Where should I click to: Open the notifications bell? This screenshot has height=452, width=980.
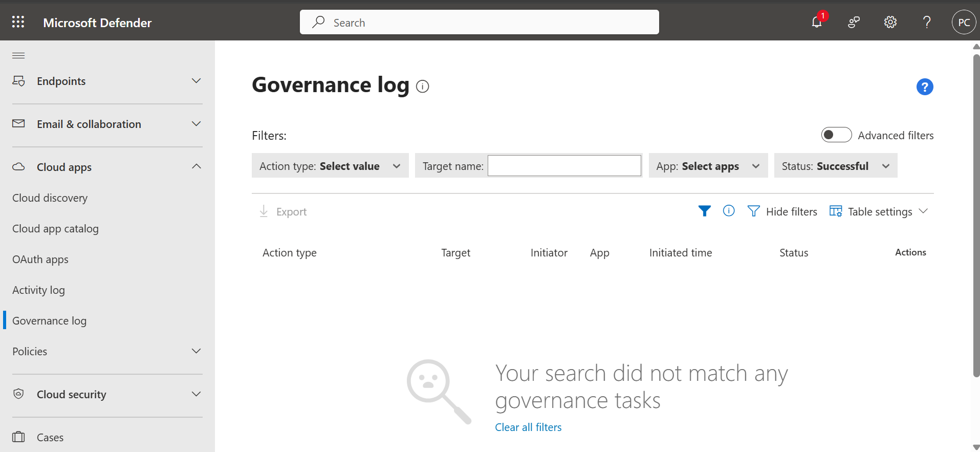coord(817,22)
